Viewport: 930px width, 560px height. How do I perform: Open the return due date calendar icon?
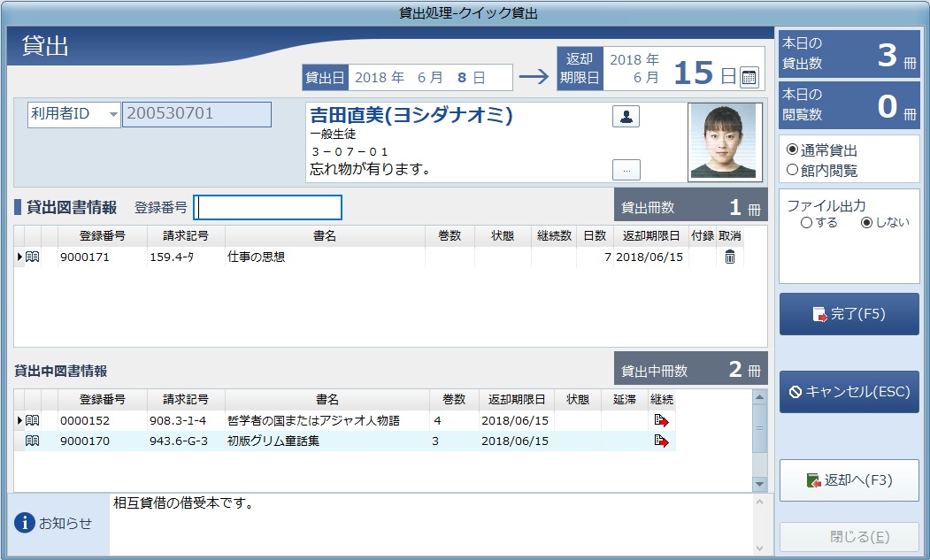[749, 77]
